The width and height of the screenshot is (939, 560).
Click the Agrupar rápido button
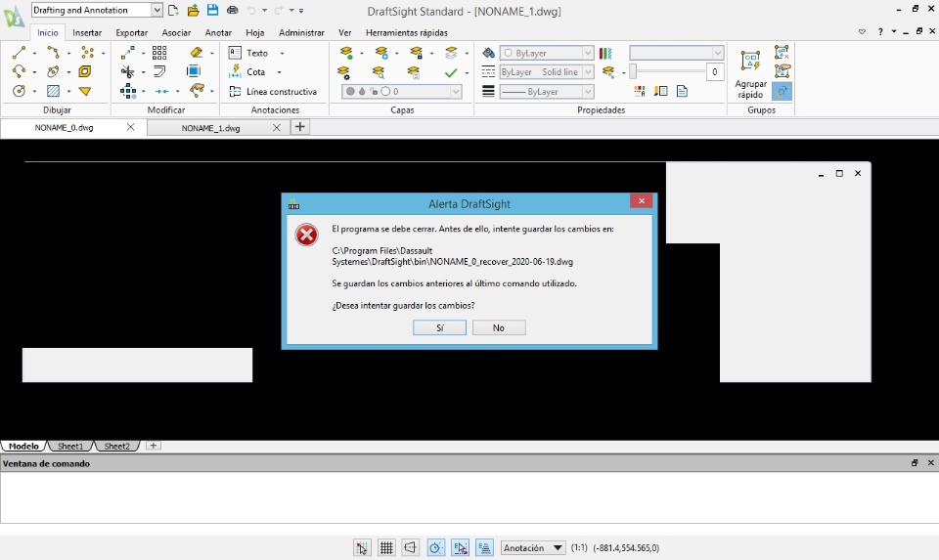(750, 73)
